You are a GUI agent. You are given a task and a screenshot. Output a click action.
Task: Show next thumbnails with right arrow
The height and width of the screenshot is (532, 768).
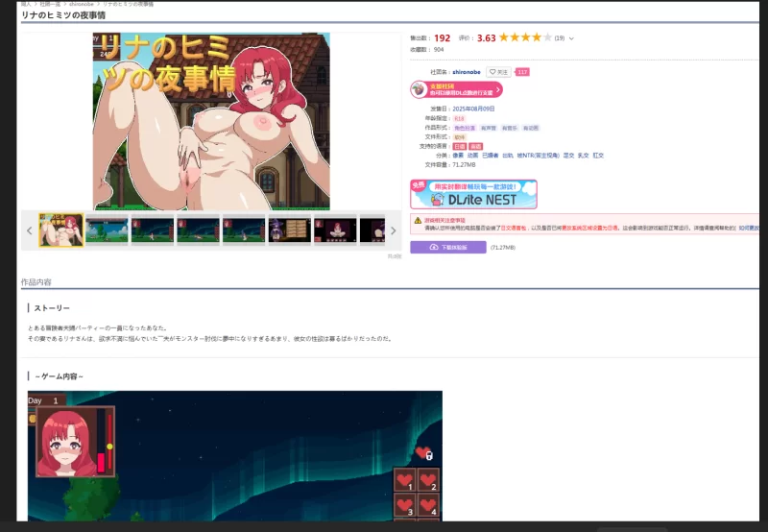(x=393, y=230)
